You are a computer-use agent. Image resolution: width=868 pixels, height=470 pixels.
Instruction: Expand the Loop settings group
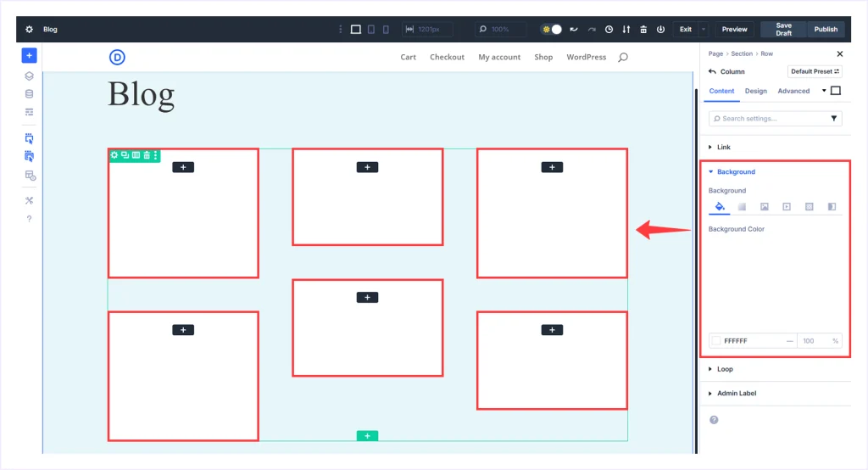tap(724, 369)
